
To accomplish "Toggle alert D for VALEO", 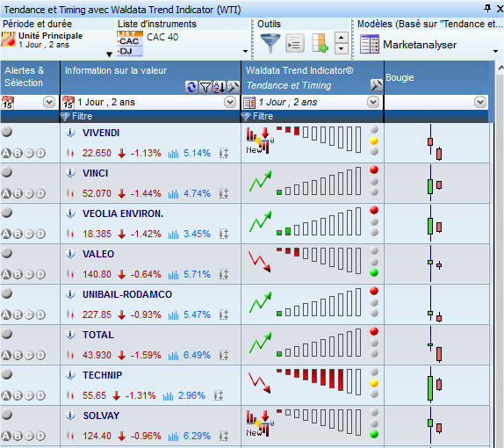I will [x=40, y=274].
